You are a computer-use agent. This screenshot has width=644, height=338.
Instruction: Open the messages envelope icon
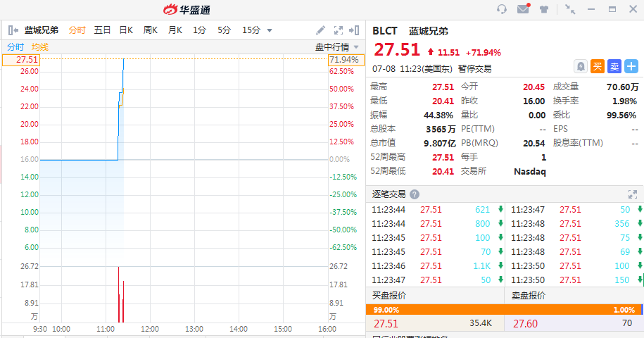pyautogui.click(x=523, y=9)
